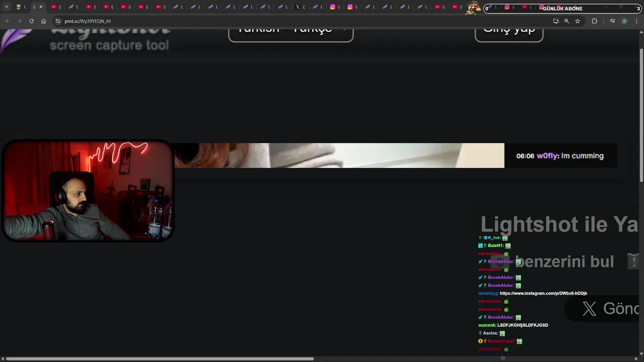Screen dimensions: 644x362
Task: Open the media controls icon
Action: 612,21
